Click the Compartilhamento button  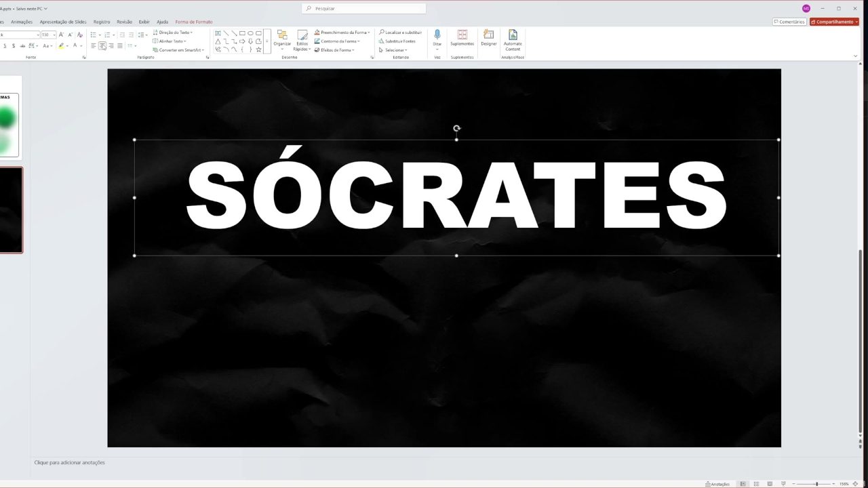(834, 22)
